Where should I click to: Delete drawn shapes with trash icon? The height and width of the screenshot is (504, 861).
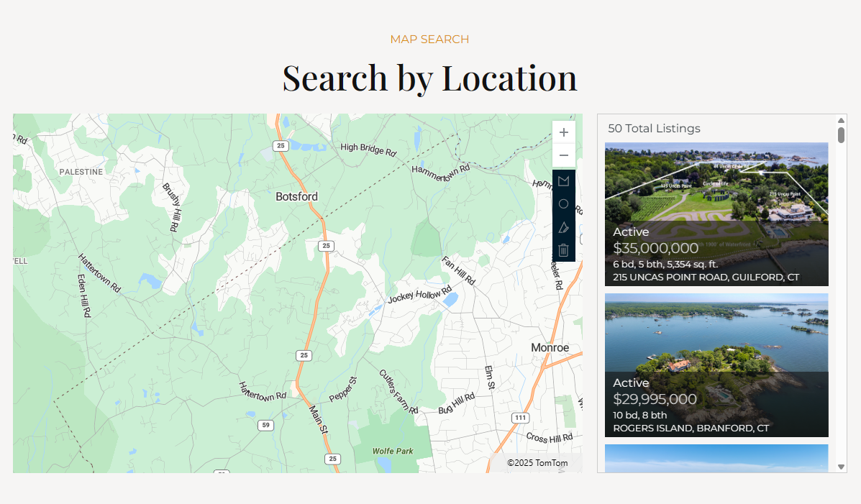(563, 250)
